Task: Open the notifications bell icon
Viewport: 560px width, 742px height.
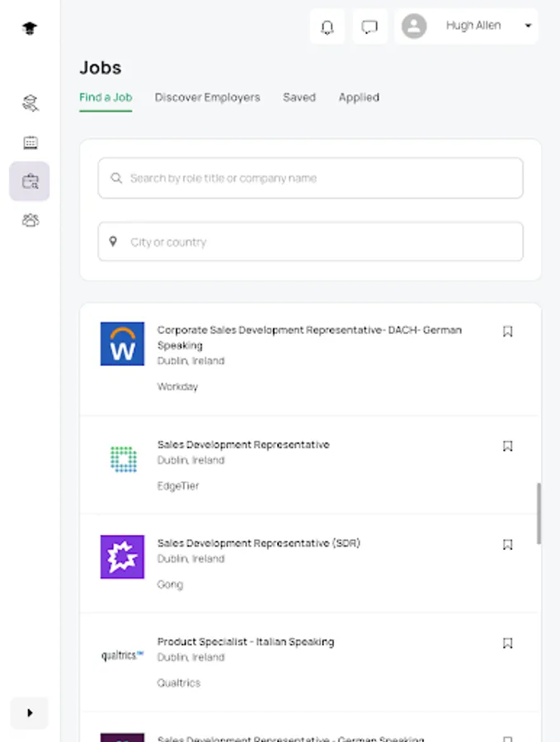Action: click(327, 26)
